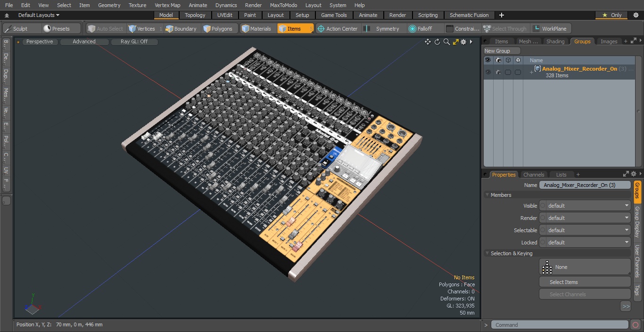Click the viewport rotate icon
644x332 pixels.
tap(437, 42)
